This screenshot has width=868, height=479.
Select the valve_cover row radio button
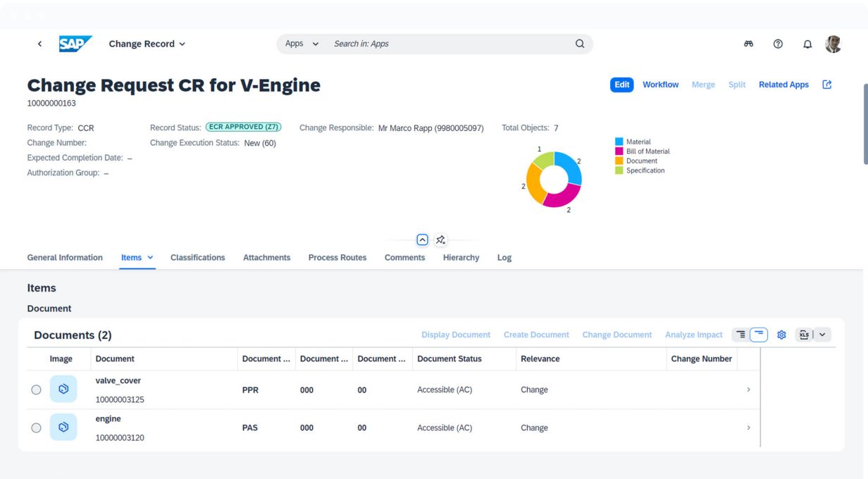[x=36, y=390]
